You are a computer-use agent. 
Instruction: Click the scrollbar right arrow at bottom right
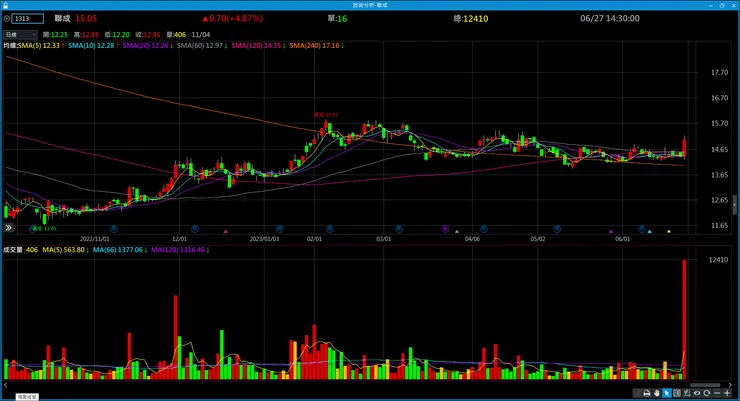click(x=731, y=385)
